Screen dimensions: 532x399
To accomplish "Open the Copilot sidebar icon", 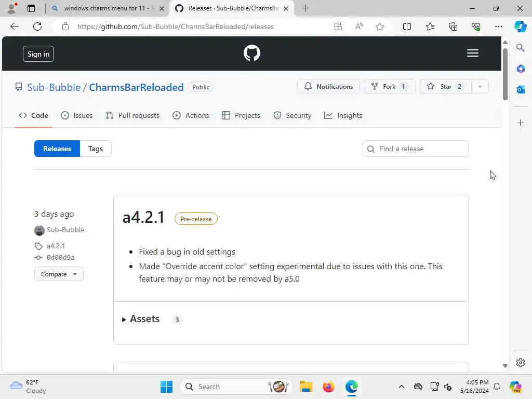I will click(520, 26).
